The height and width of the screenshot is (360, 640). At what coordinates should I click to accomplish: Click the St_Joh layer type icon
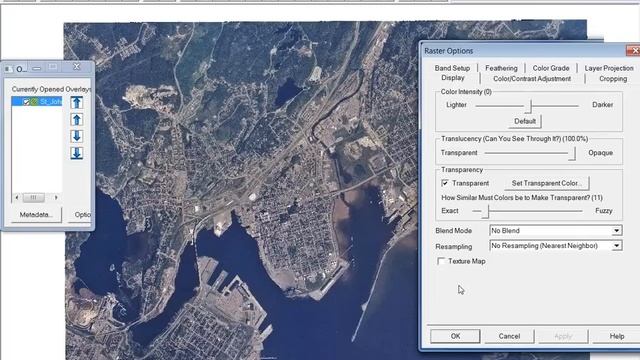34,101
